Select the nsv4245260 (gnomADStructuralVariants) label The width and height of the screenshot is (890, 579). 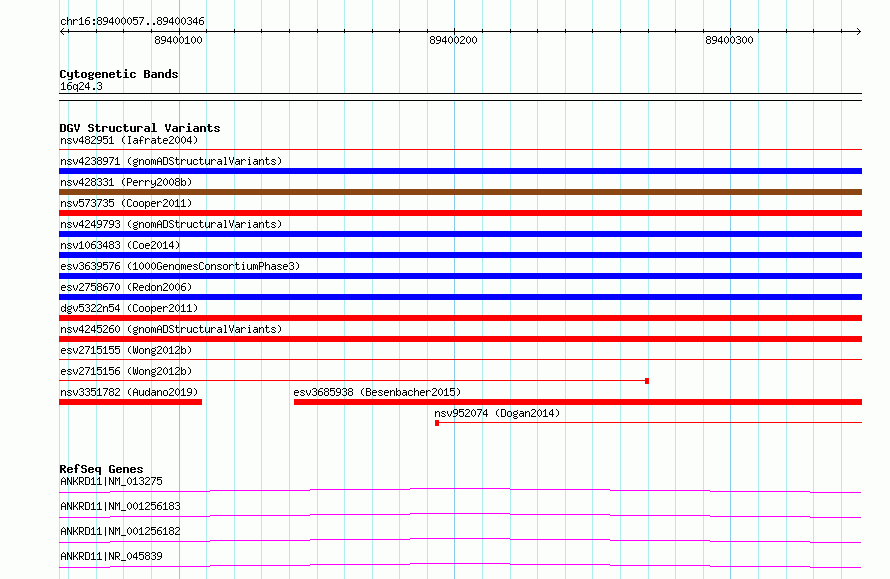click(x=171, y=329)
